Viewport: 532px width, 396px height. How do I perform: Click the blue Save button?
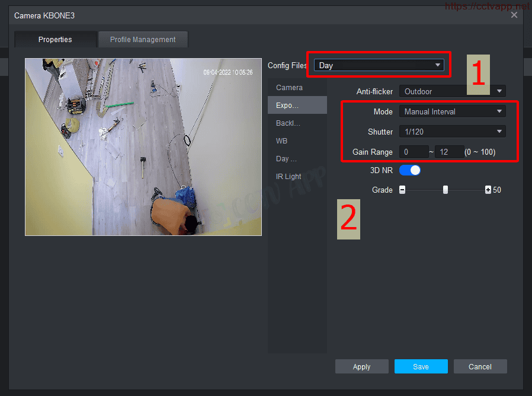pyautogui.click(x=421, y=367)
